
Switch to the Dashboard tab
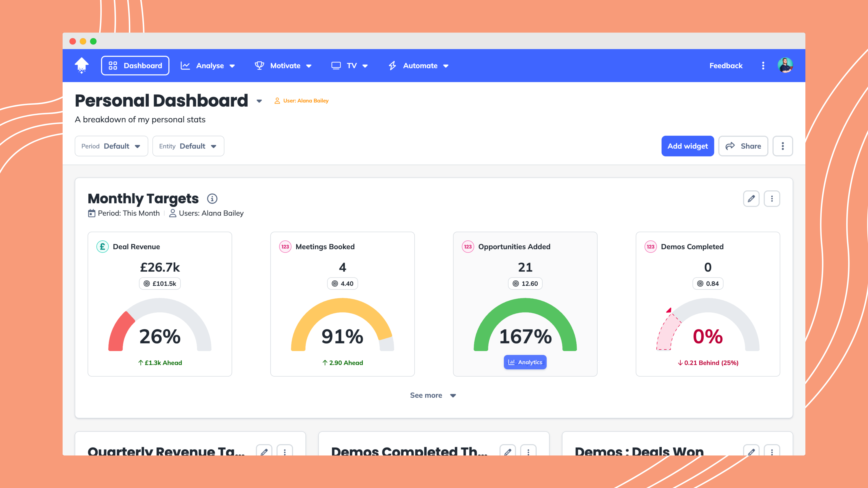click(x=135, y=65)
